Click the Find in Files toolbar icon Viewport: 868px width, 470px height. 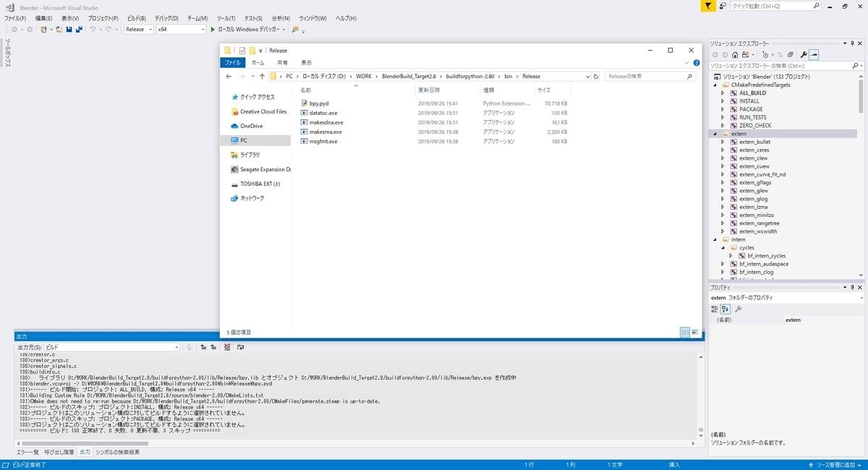tap(295, 30)
